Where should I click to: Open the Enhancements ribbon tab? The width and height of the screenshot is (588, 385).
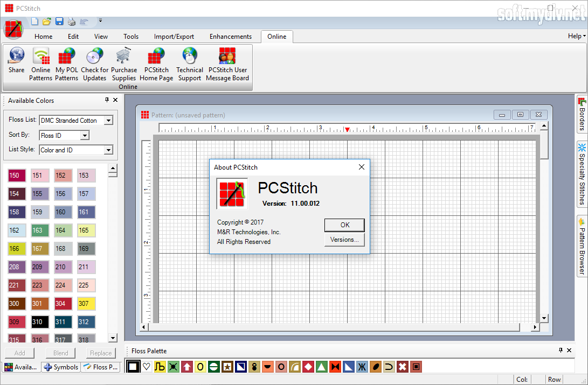pos(231,36)
